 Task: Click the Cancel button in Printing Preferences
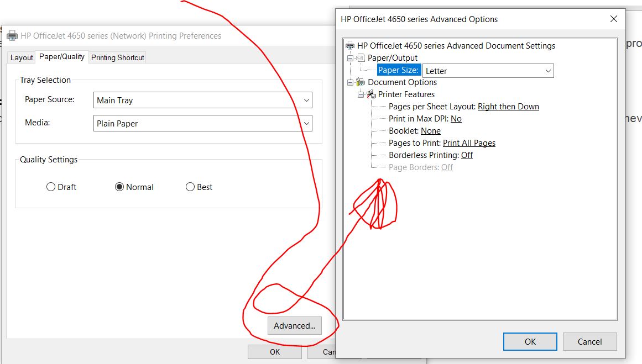321,352
